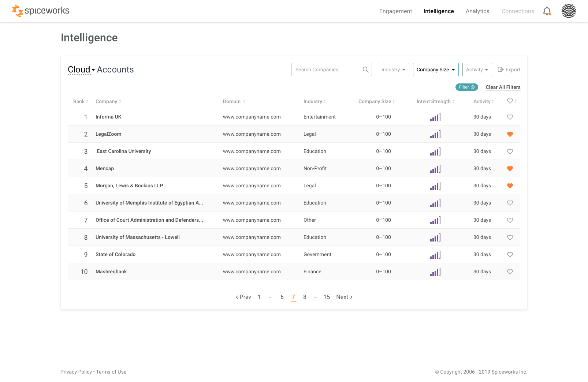
Task: Click Clear All Filters link
Action: pos(503,87)
